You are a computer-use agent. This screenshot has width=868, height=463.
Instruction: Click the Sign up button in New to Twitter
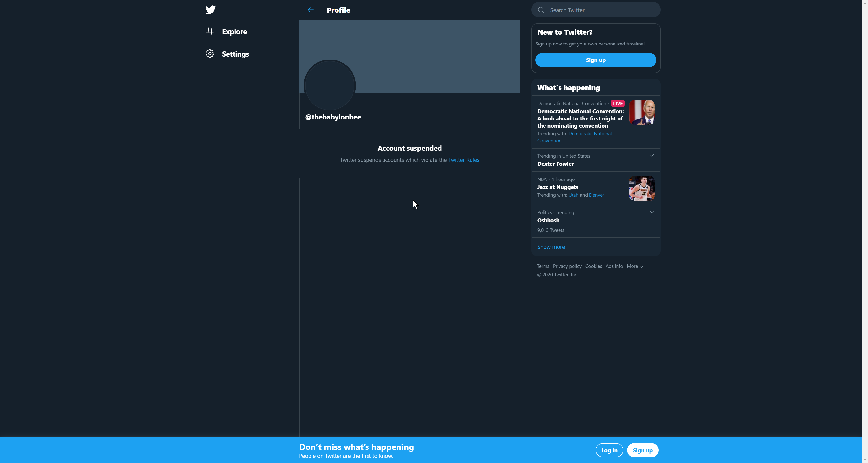[595, 60]
